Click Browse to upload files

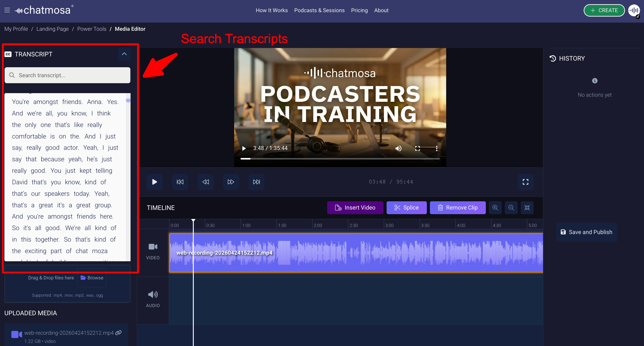[92, 278]
